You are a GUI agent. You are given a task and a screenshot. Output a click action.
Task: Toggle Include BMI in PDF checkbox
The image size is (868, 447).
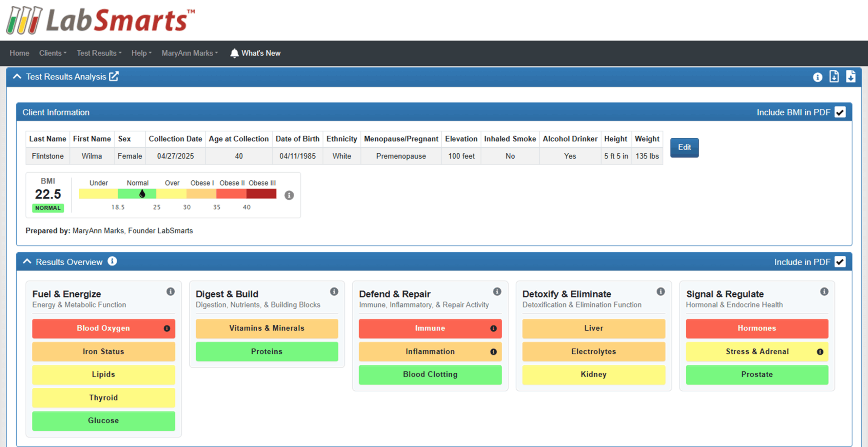(840, 112)
